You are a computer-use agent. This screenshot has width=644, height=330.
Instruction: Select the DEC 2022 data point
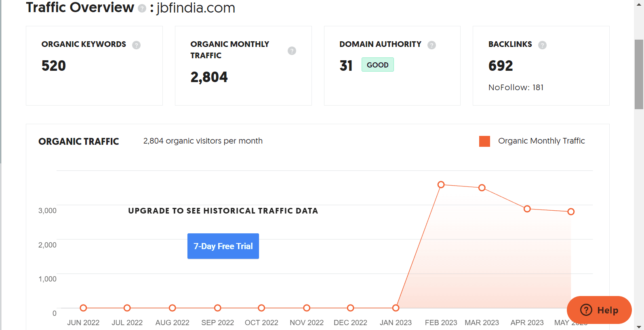[x=351, y=308]
